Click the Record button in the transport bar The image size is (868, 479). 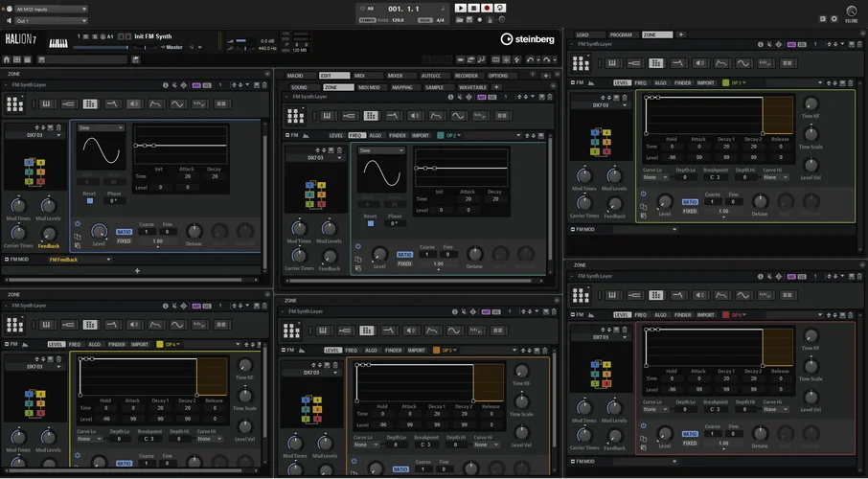pyautogui.click(x=486, y=8)
